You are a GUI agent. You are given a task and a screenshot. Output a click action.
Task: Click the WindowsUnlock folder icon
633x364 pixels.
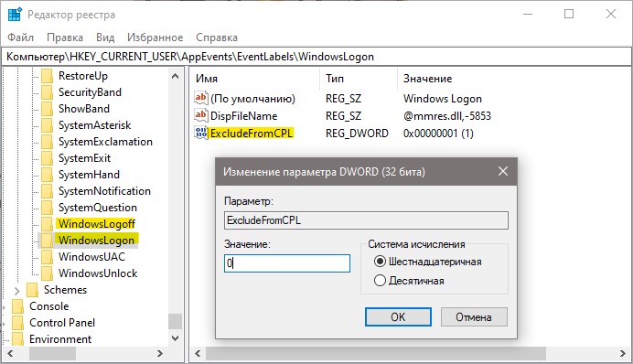coord(47,273)
